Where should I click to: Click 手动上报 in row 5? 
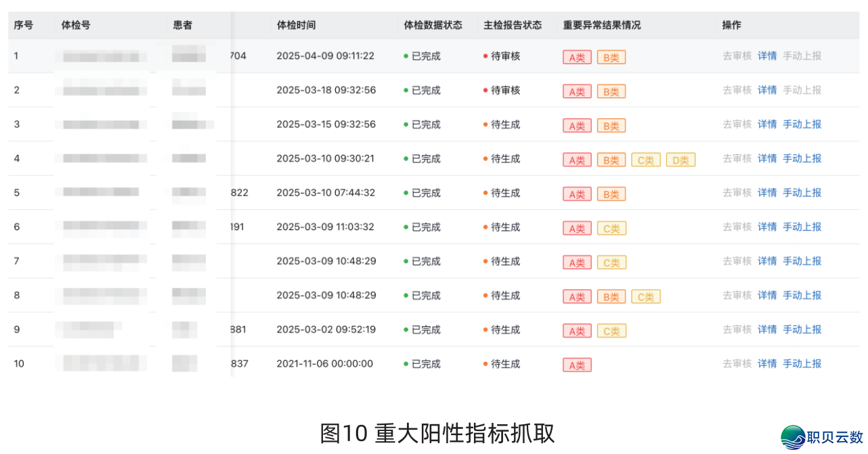[x=802, y=193]
